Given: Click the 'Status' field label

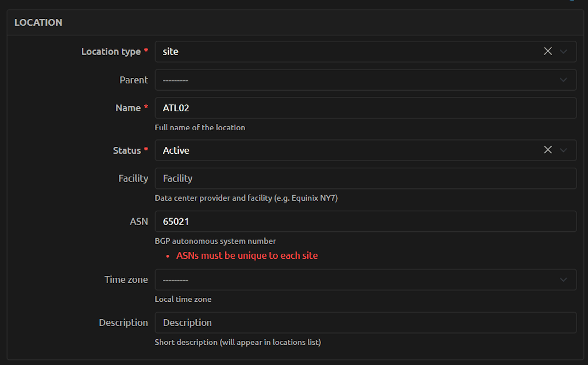Looking at the screenshot, I should 127,150.
